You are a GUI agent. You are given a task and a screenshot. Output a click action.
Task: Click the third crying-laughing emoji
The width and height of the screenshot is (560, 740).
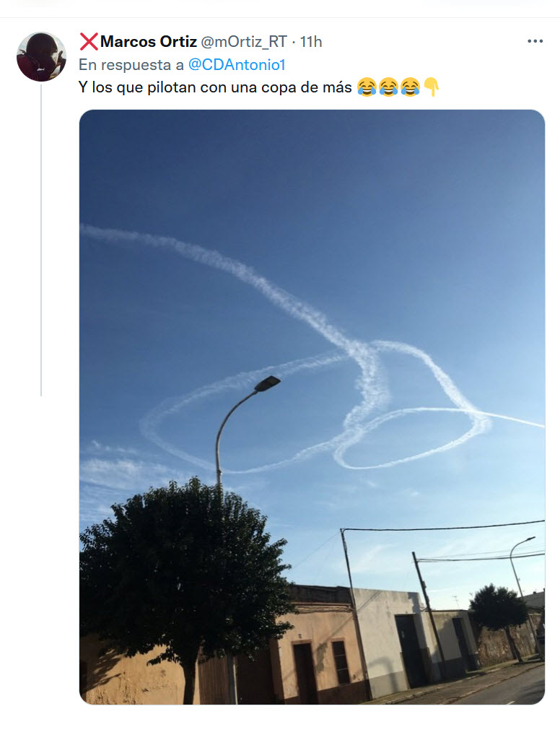pos(410,87)
